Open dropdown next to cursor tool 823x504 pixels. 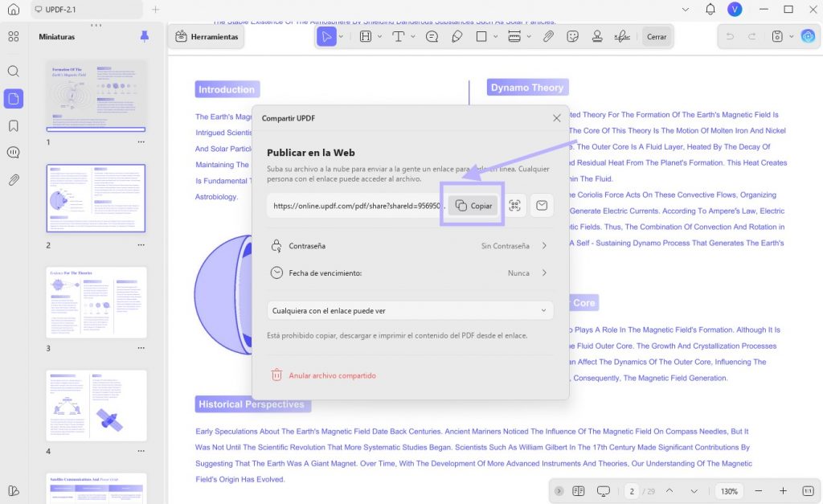pyautogui.click(x=341, y=37)
